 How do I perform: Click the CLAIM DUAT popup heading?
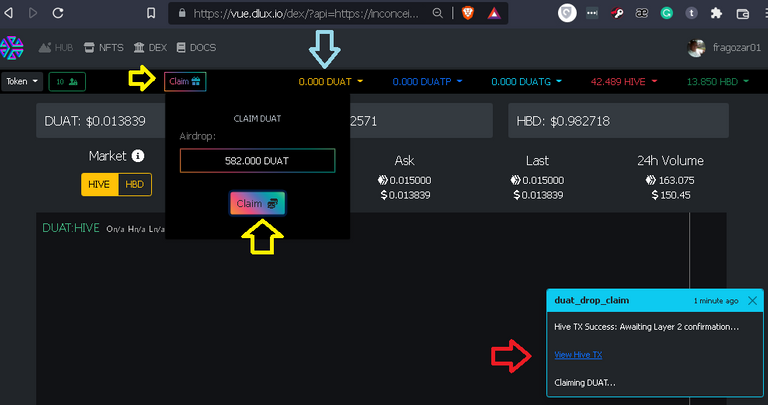[x=257, y=119]
